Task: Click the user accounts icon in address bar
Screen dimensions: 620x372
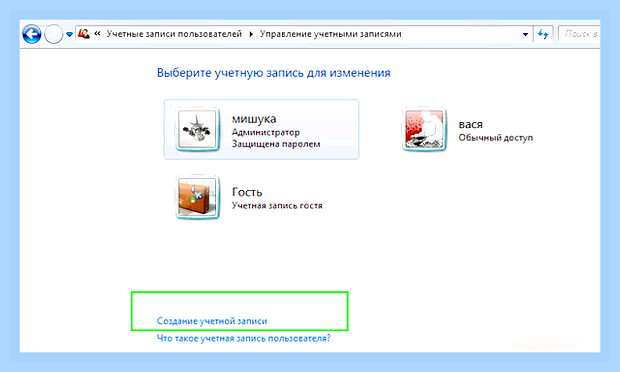Action: pyautogui.click(x=83, y=34)
